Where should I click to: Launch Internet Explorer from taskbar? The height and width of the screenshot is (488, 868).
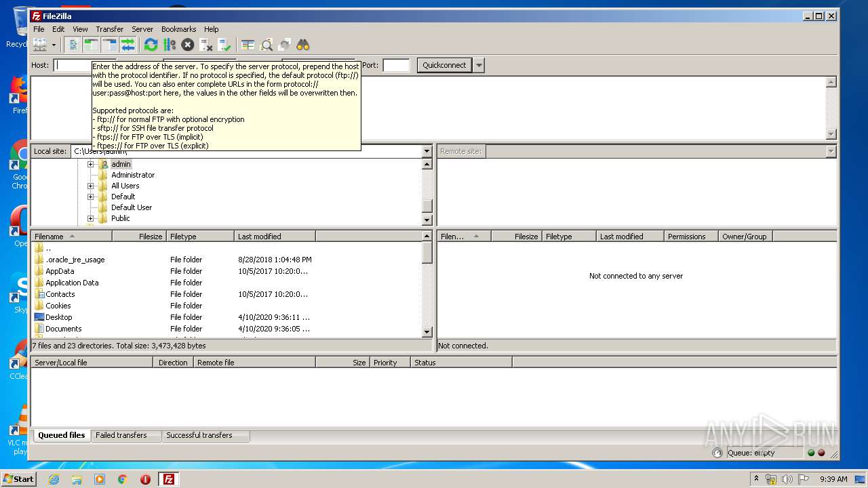click(54, 479)
